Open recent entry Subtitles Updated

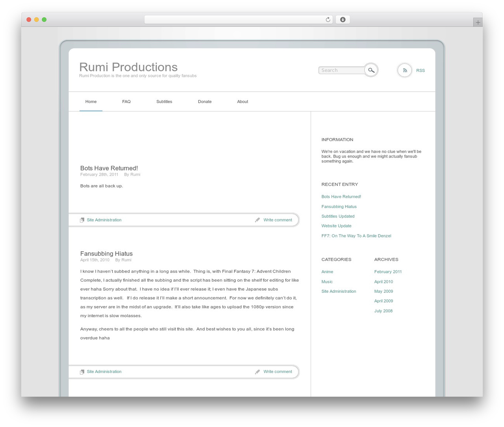point(338,216)
